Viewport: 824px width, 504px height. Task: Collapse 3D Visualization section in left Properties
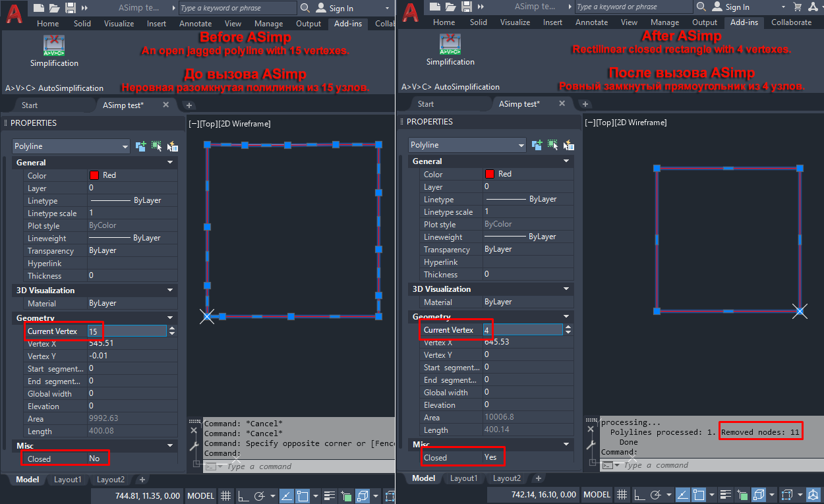(x=171, y=290)
